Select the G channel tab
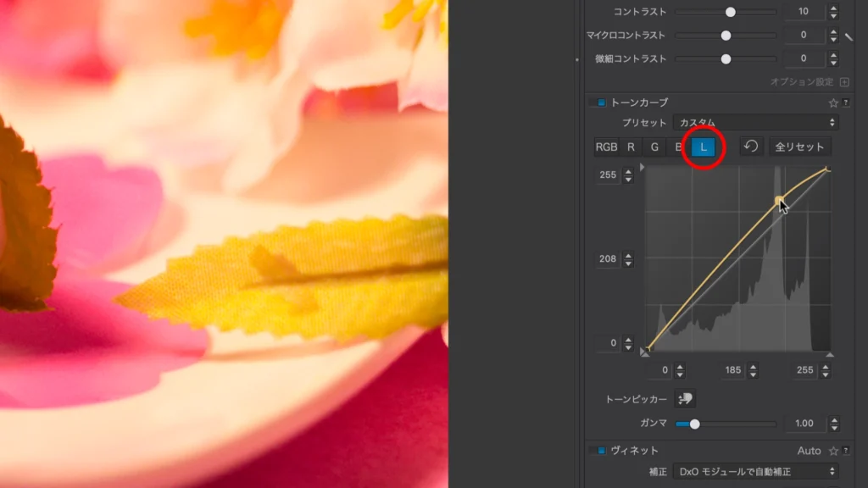868x488 pixels. pos(654,147)
